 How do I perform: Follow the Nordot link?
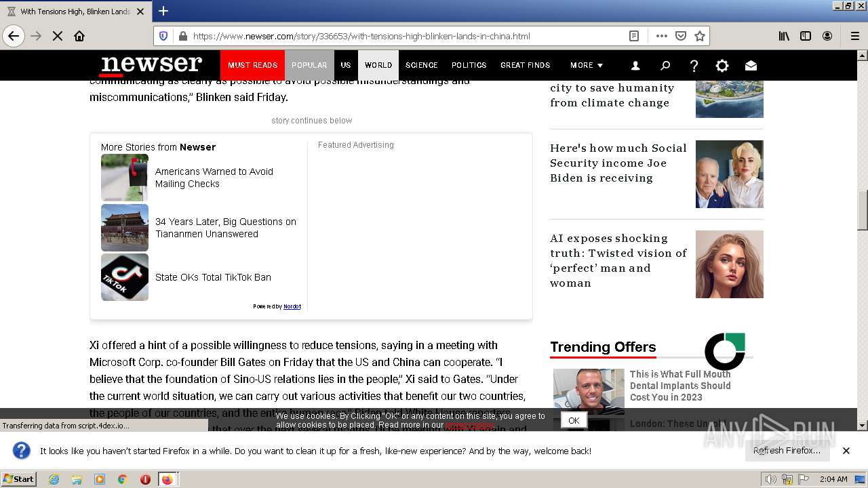point(292,306)
